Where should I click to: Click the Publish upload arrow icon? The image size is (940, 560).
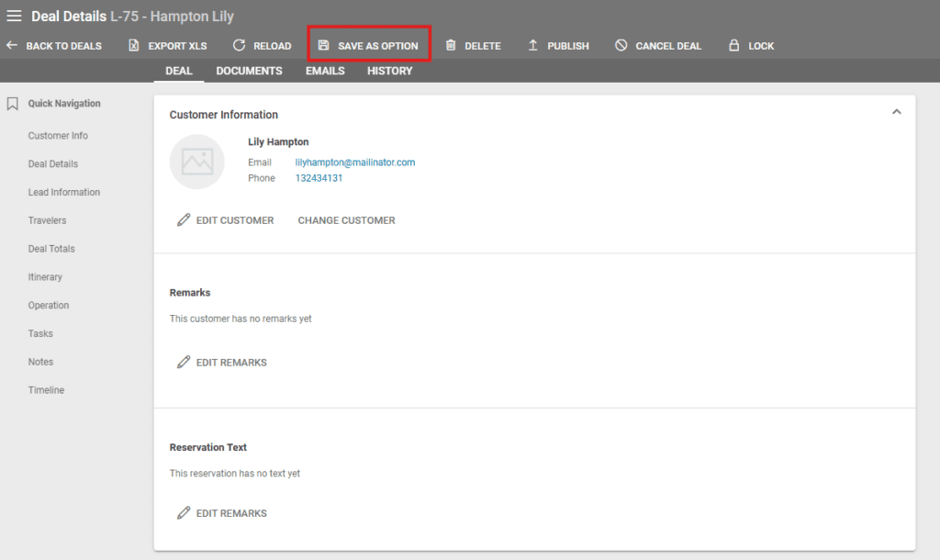533,45
